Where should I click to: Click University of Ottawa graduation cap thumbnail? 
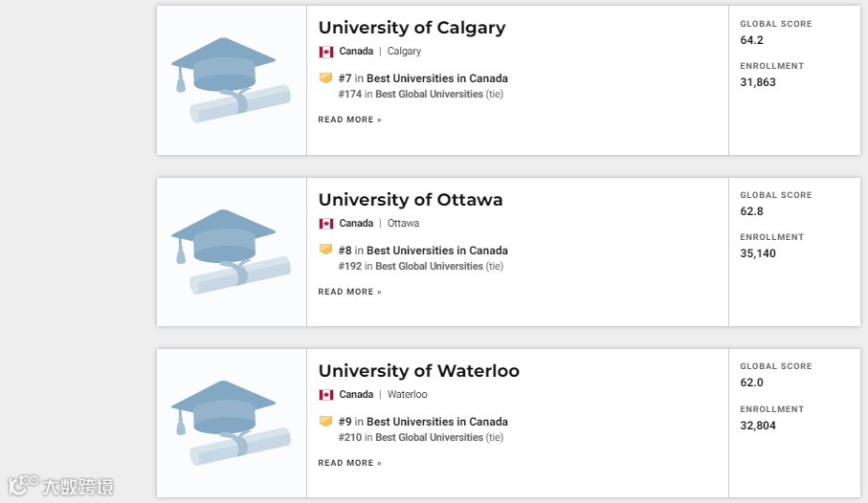point(231,251)
